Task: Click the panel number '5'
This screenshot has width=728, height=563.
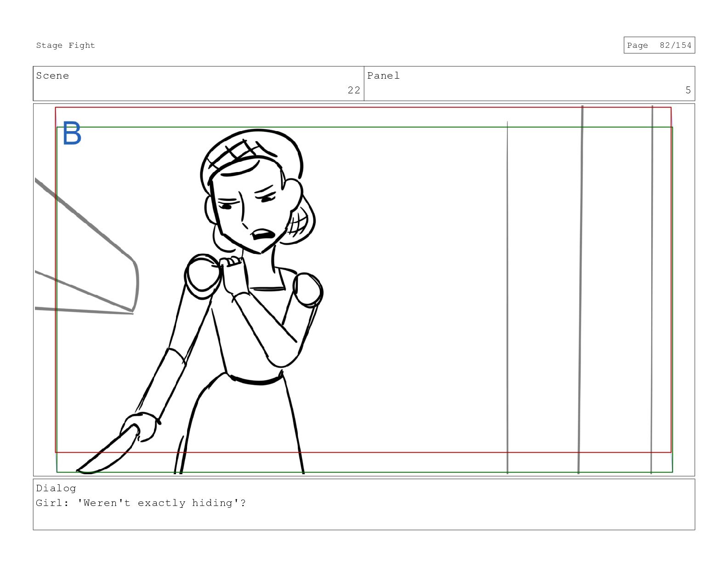Action: click(x=688, y=90)
